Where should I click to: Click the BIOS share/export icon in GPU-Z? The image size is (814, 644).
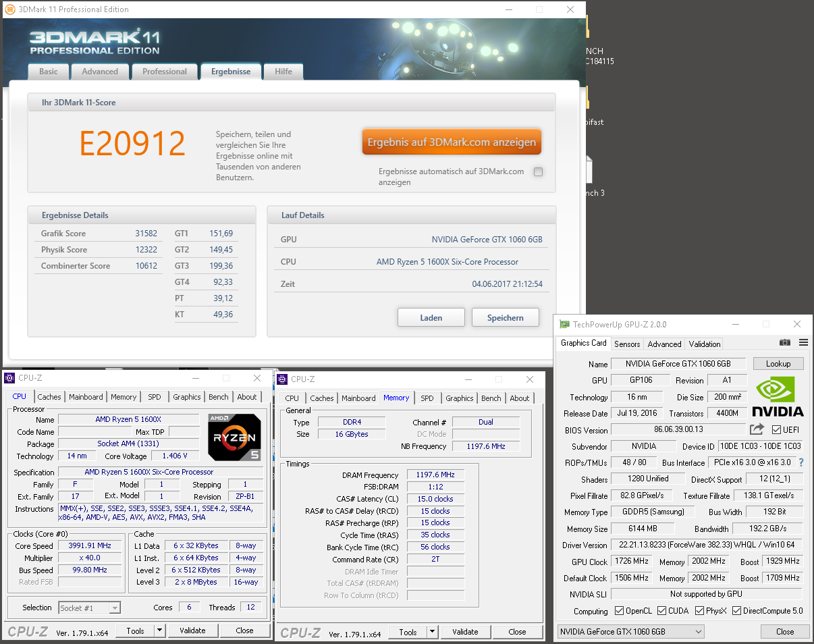(757, 429)
